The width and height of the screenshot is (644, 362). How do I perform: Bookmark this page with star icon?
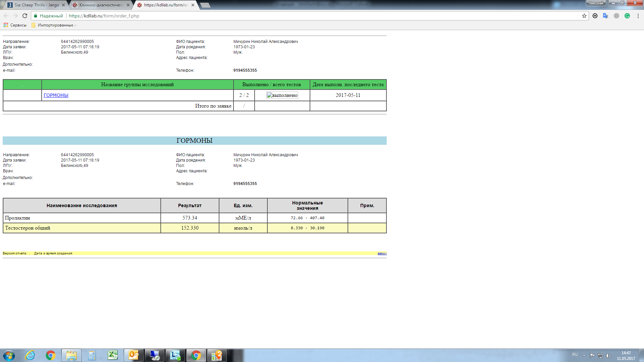[584, 16]
